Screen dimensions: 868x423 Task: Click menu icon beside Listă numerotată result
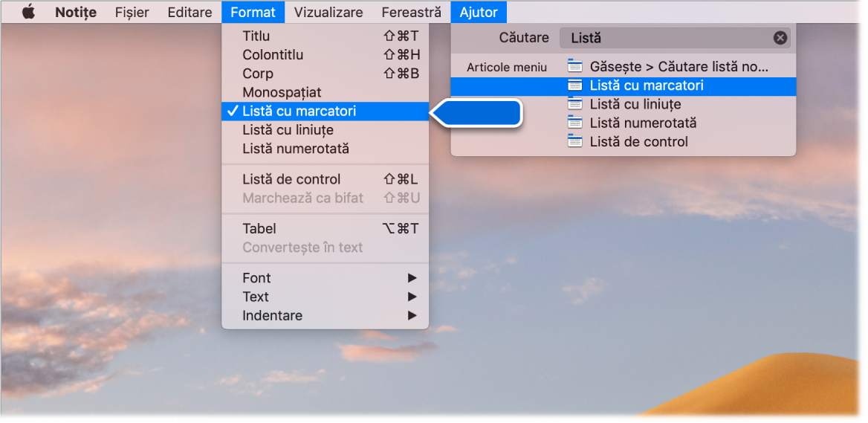(x=575, y=123)
